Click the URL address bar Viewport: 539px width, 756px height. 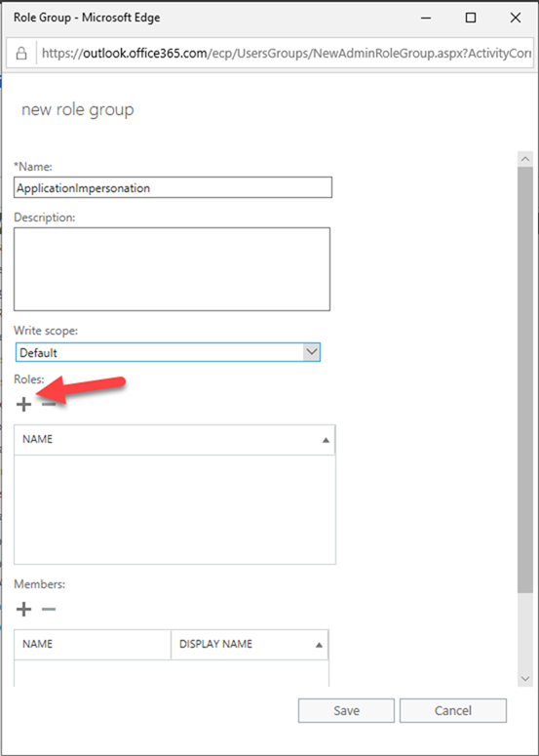pos(287,54)
